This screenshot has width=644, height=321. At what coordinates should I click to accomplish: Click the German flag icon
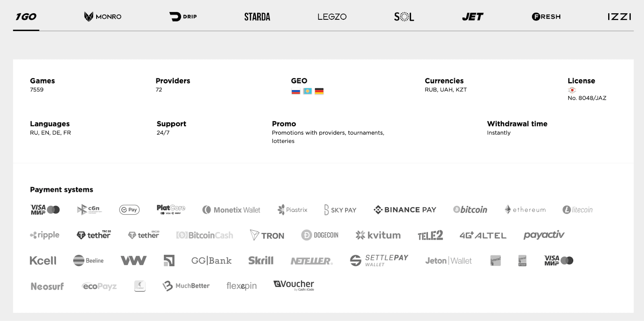[319, 91]
